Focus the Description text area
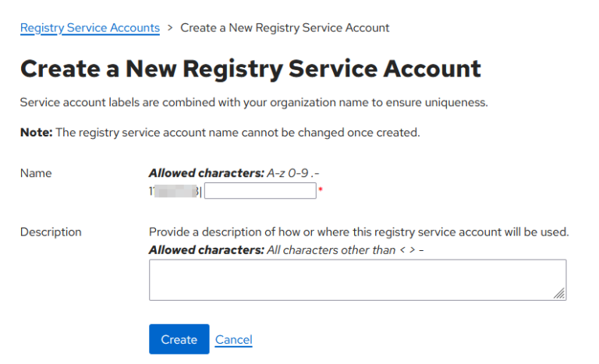This screenshot has width=599, height=364. pyautogui.click(x=357, y=280)
